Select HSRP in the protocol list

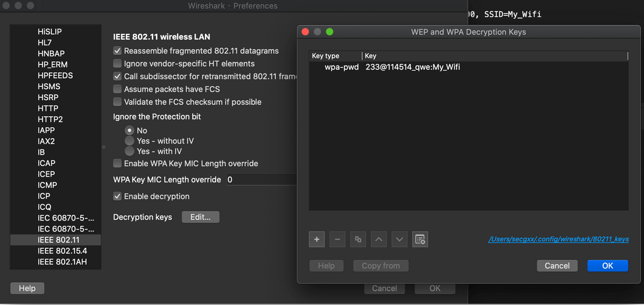coord(48,97)
